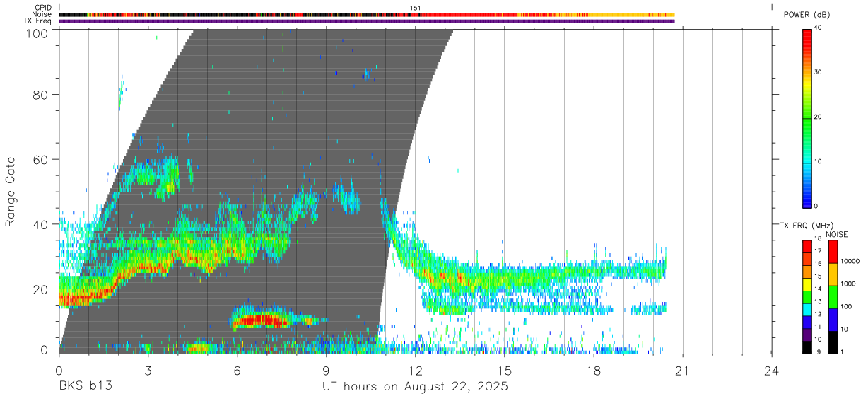Click the cyan 12-13 MHz frequency swatch
The height and width of the screenshot is (401, 868).
pos(807,309)
